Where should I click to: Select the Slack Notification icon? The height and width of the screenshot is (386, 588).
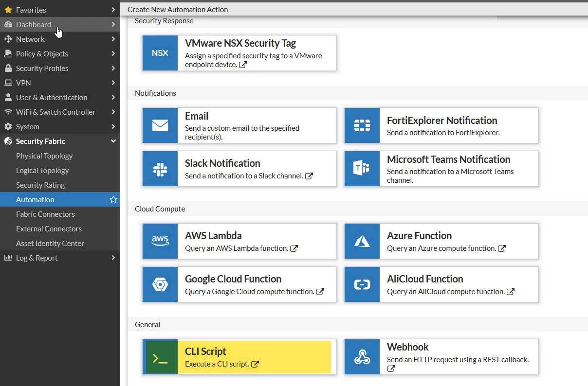pos(160,169)
